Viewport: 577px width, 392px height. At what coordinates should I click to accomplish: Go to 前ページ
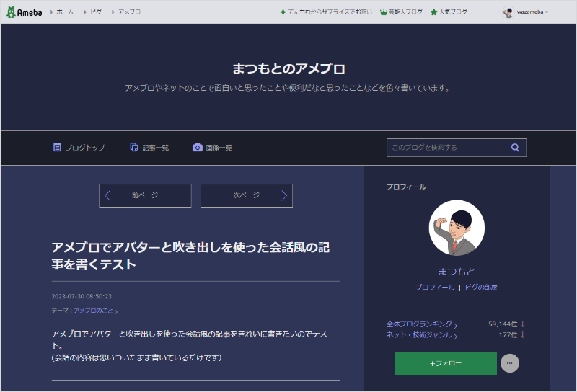tap(145, 195)
